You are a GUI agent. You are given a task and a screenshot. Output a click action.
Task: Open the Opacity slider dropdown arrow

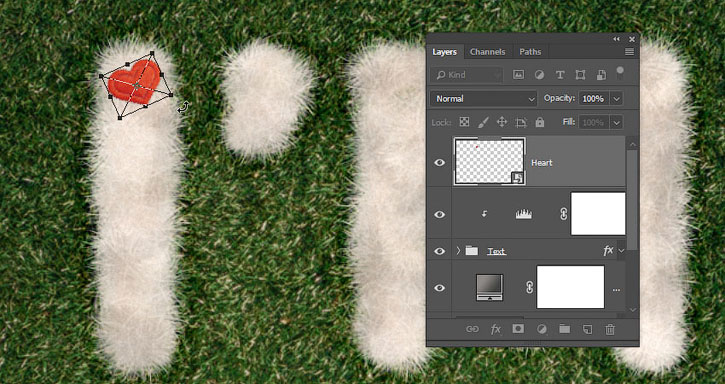pyautogui.click(x=616, y=99)
